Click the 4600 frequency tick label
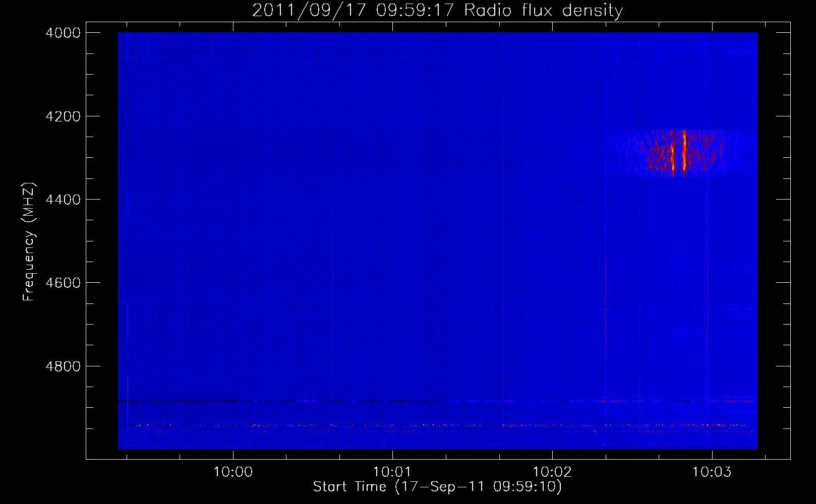 [63, 283]
